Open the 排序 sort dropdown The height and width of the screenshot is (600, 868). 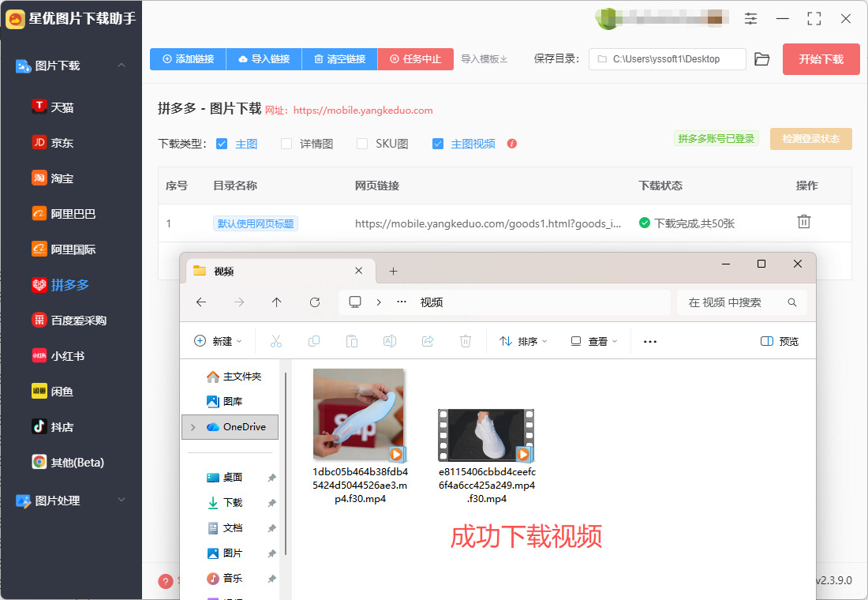523,341
